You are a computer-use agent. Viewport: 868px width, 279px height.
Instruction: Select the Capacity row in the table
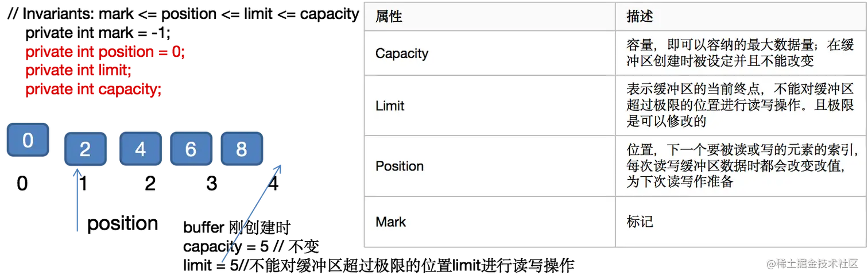(x=615, y=53)
